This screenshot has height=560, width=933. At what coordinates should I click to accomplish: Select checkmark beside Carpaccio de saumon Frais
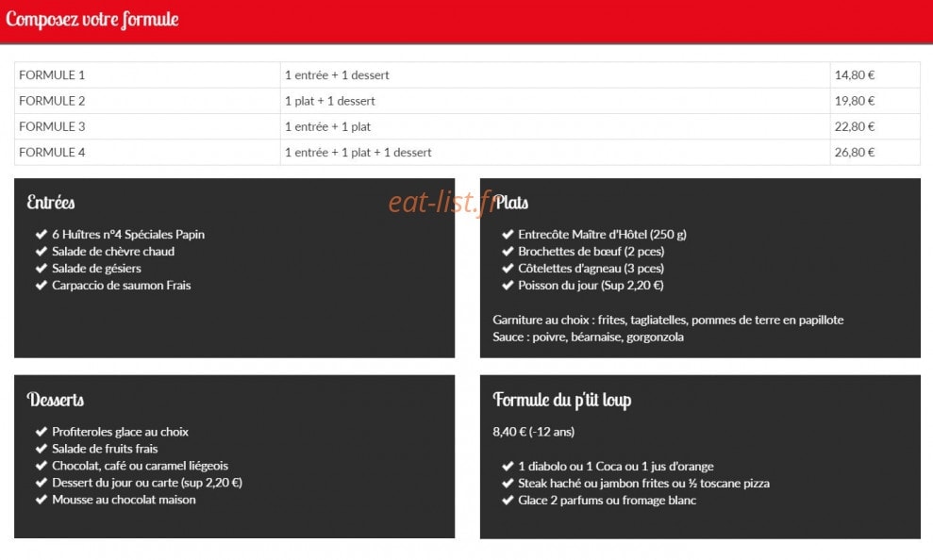(x=42, y=286)
